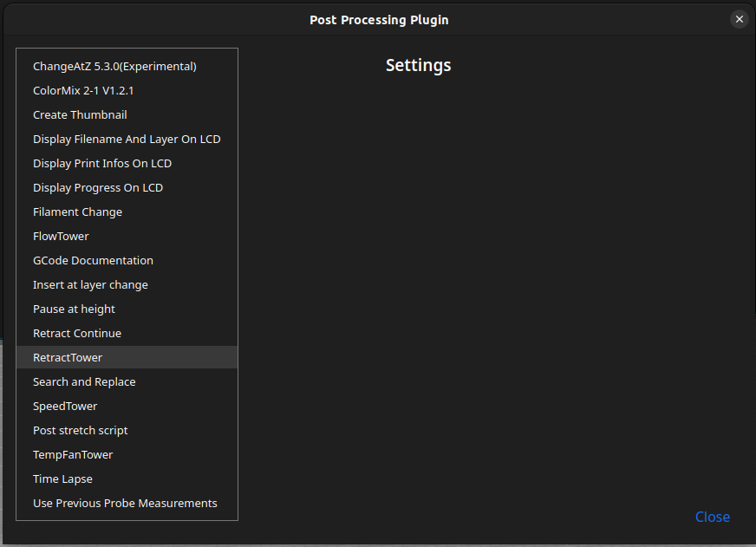
Task: Select Filament Change script
Action: pos(77,212)
